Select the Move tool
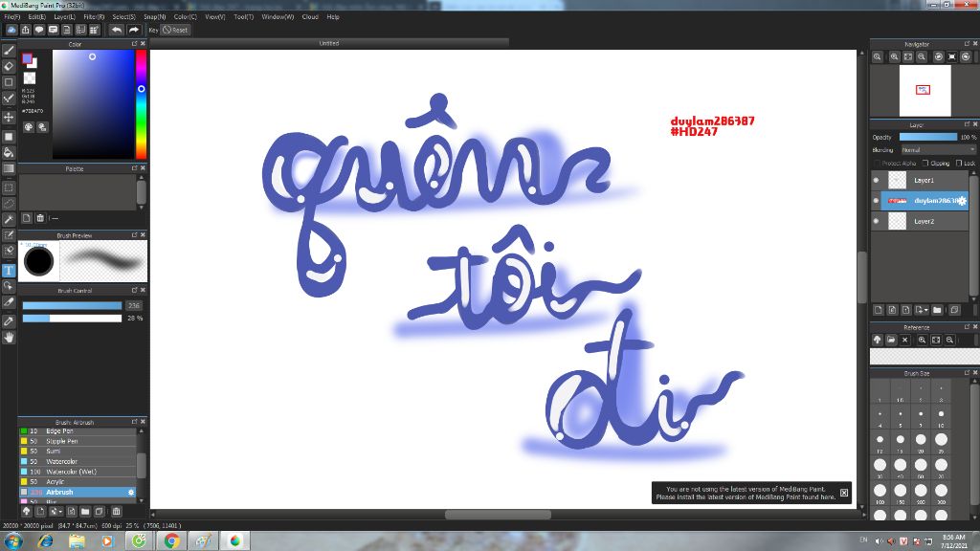The image size is (980, 551). click(x=9, y=117)
